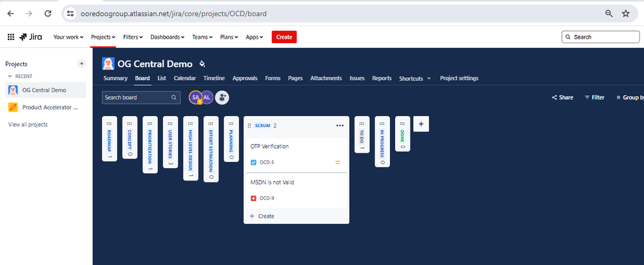Switch to the Summary tab
644x265 pixels.
tap(115, 78)
